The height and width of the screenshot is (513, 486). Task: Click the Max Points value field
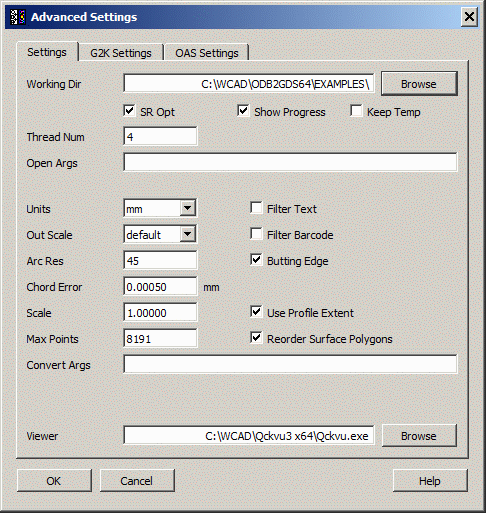(x=160, y=338)
